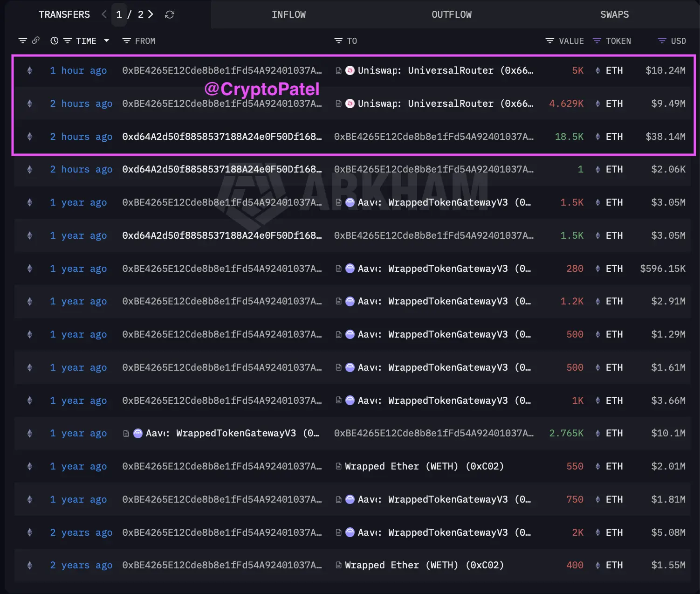This screenshot has width=700, height=594.
Task: Refresh the transfers list
Action: tap(170, 15)
